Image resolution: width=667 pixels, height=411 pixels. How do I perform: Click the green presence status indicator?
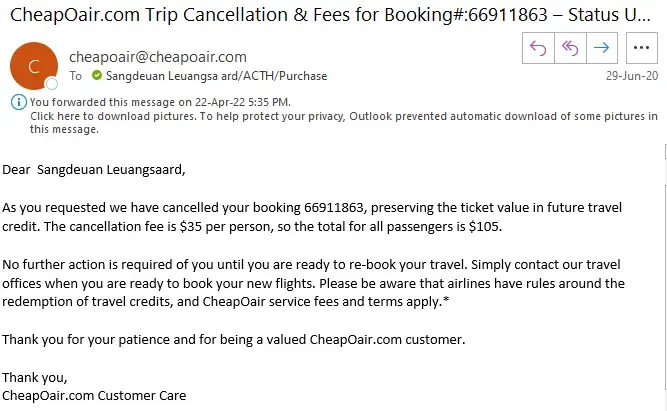(97, 76)
